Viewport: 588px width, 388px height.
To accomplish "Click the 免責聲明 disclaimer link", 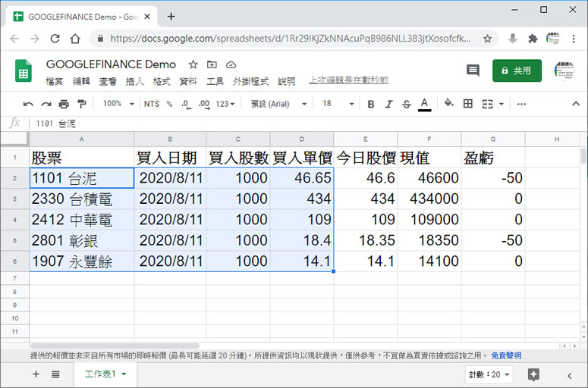I will click(506, 355).
